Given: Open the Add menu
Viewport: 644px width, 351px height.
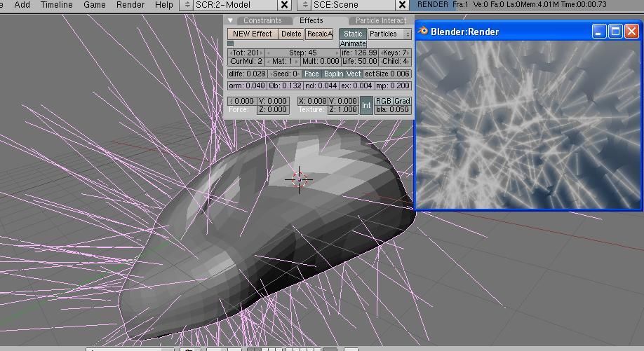Looking at the screenshot, I should coord(22,5).
